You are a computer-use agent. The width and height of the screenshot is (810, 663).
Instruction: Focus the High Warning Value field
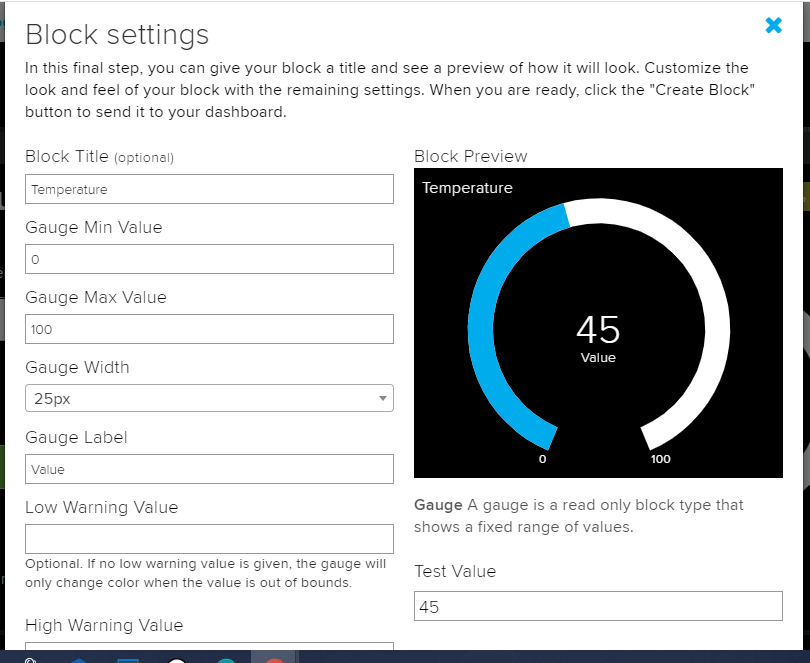(209, 649)
